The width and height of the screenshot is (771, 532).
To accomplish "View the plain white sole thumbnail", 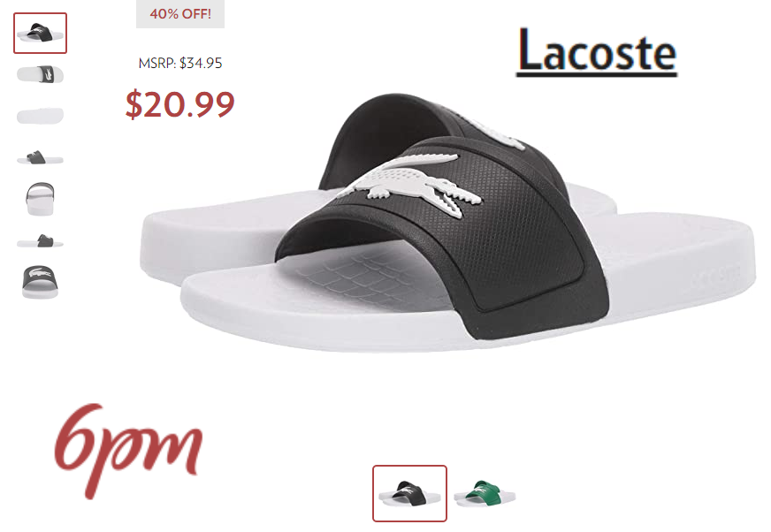I will coord(41,116).
